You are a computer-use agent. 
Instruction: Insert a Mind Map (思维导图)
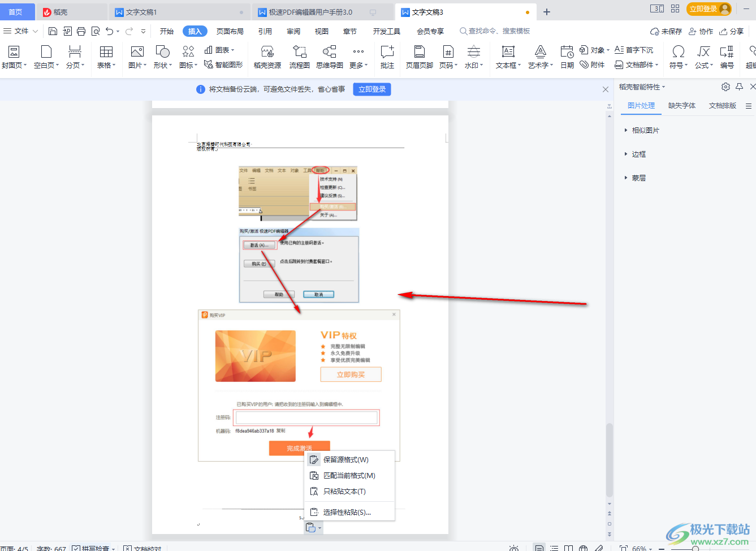tap(330, 57)
